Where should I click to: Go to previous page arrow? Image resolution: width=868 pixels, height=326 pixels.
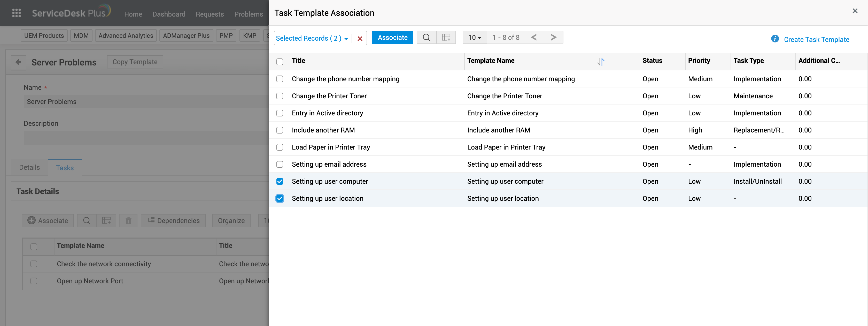pyautogui.click(x=534, y=38)
